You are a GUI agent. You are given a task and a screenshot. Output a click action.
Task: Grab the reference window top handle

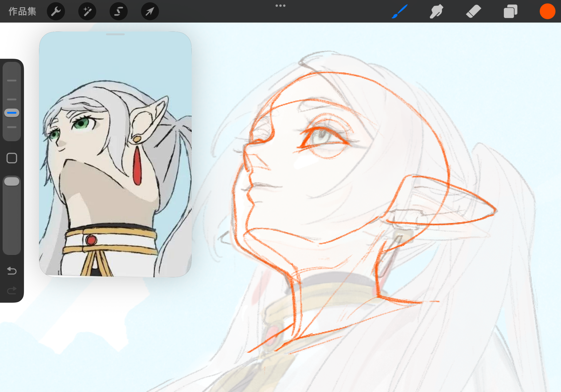115,35
